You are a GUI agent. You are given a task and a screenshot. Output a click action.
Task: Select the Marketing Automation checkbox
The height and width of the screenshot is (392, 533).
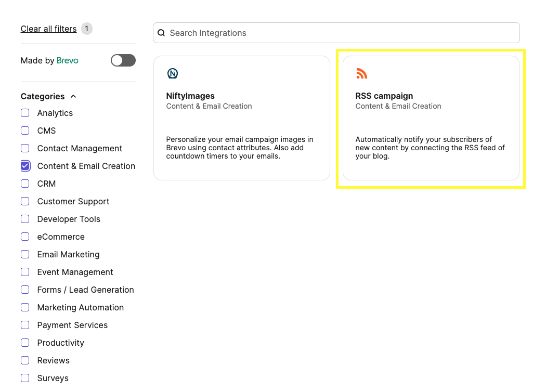(x=25, y=307)
